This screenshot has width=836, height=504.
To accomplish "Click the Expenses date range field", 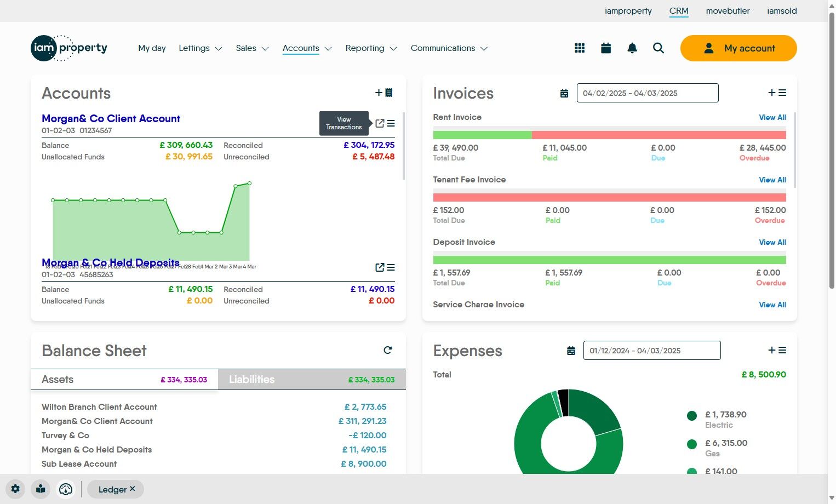I will pos(652,351).
